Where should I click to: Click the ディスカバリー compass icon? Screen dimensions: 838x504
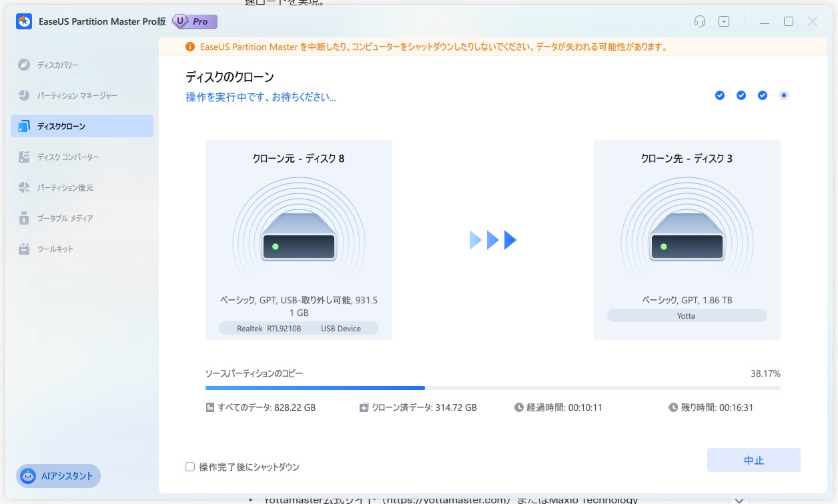click(24, 65)
